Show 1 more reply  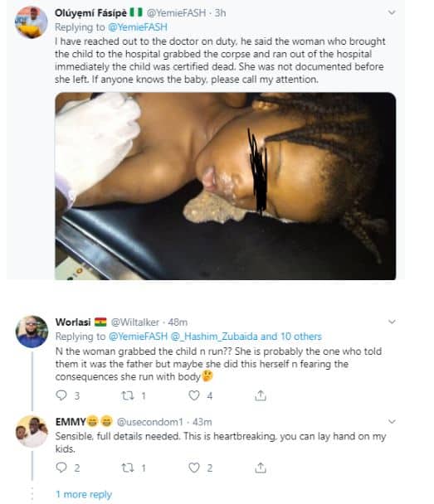(84, 494)
